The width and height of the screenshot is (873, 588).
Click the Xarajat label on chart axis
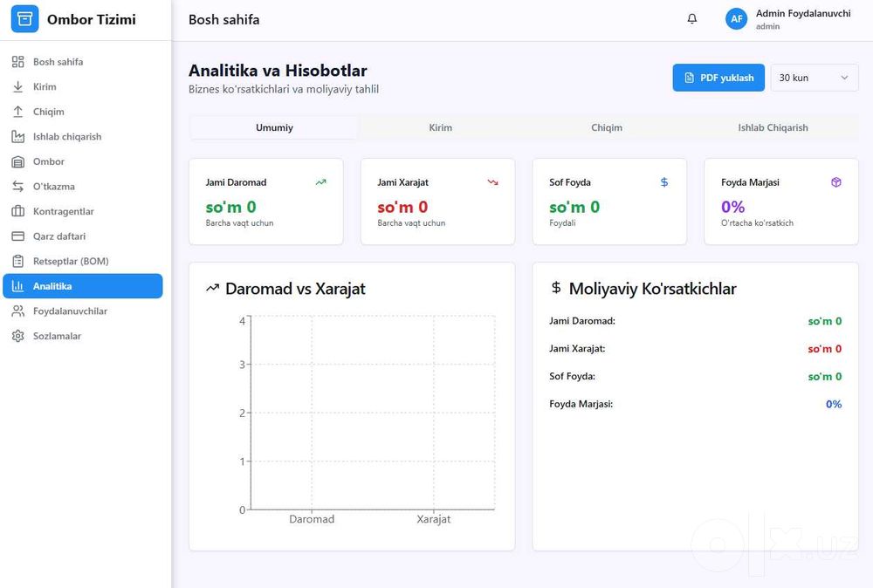434,519
